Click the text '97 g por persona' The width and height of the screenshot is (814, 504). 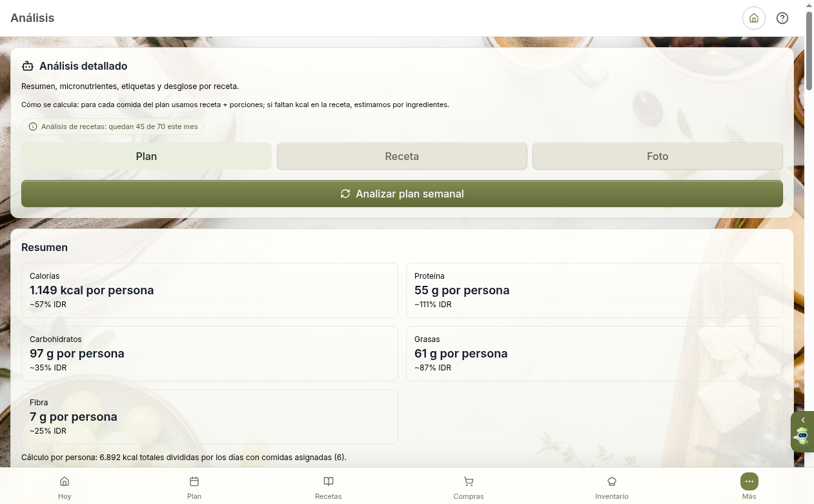click(77, 354)
